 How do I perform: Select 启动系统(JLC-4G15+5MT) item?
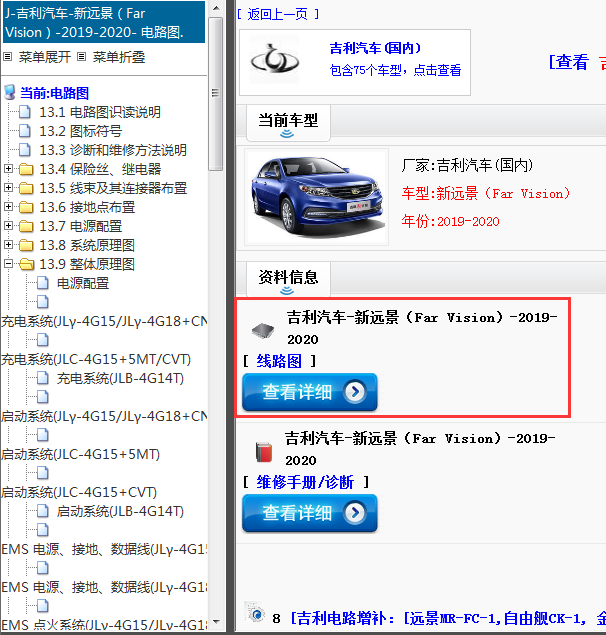(x=80, y=454)
